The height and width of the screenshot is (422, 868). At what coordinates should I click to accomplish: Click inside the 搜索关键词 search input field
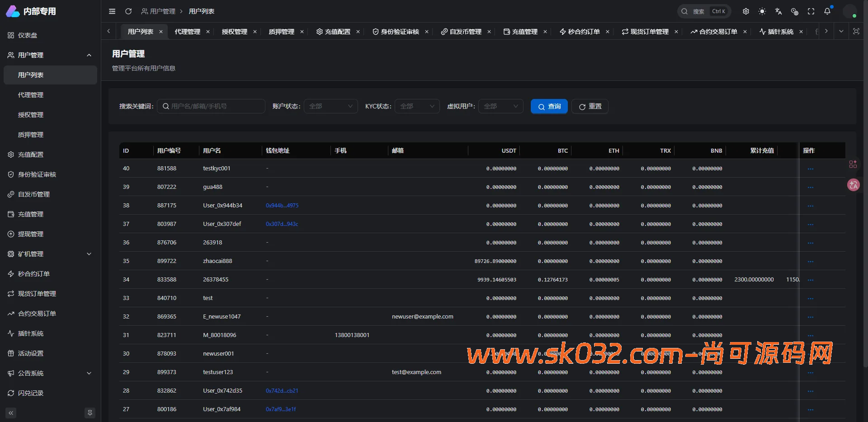click(211, 106)
